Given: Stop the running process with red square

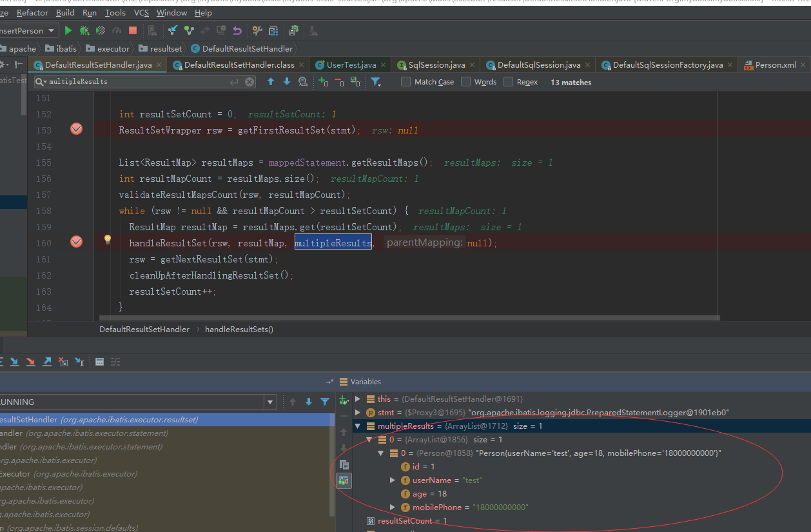Looking at the screenshot, I should coord(133,30).
